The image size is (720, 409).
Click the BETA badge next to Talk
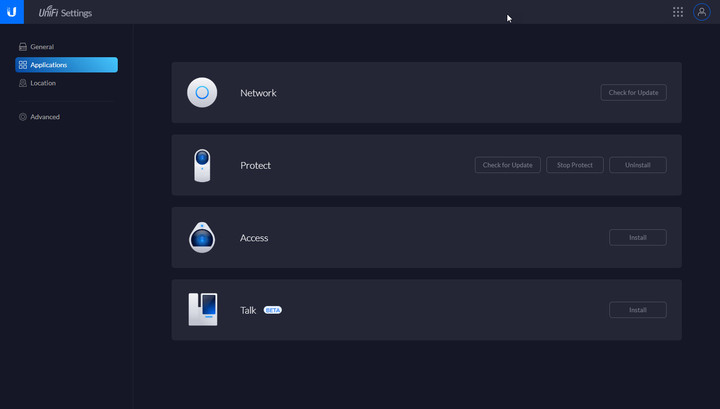(273, 310)
